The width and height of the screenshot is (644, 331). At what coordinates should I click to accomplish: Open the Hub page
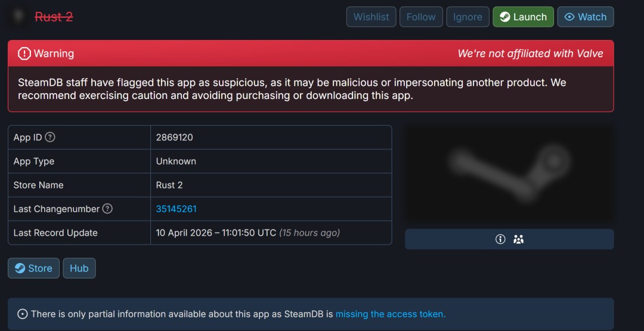(x=79, y=268)
